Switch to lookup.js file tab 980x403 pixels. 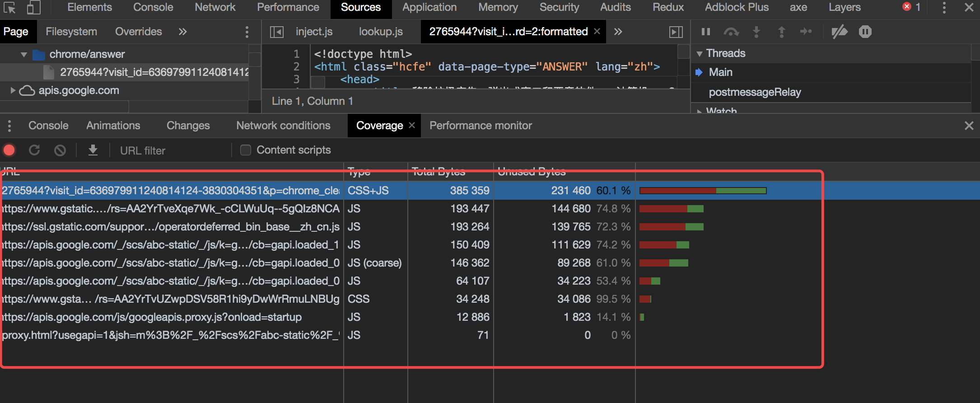coord(381,32)
